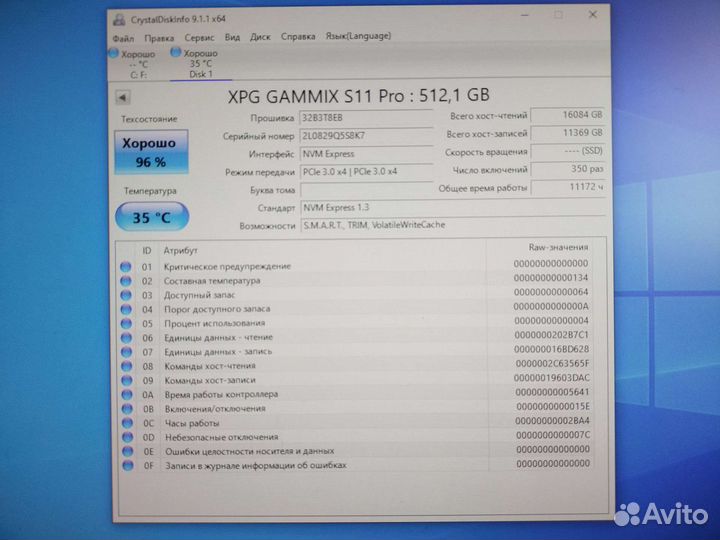Click the empty Буква тома field
720x540 pixels.
(x=366, y=190)
